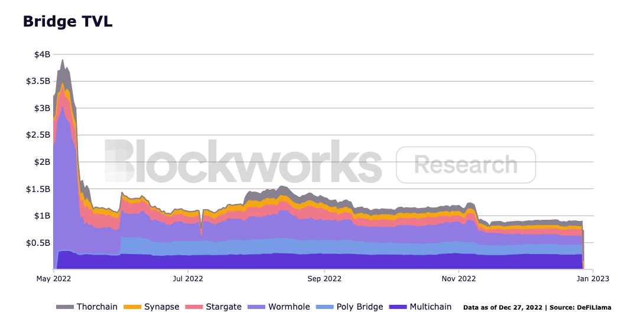
Task: Toggle the Stargate series label in legend
Action: click(223, 307)
